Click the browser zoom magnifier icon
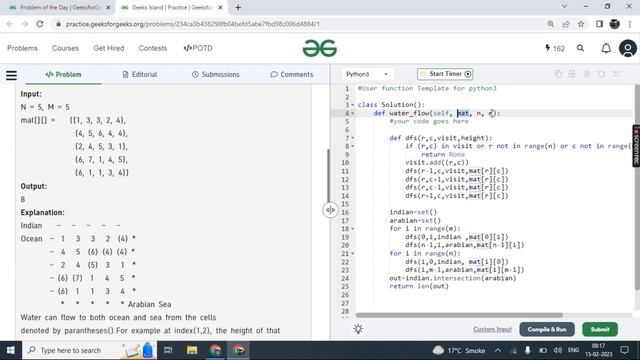640x360 pixels. point(551,24)
